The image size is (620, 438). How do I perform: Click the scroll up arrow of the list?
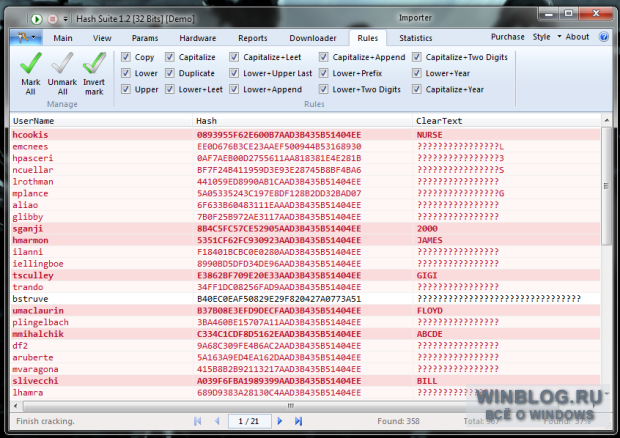tap(606, 120)
